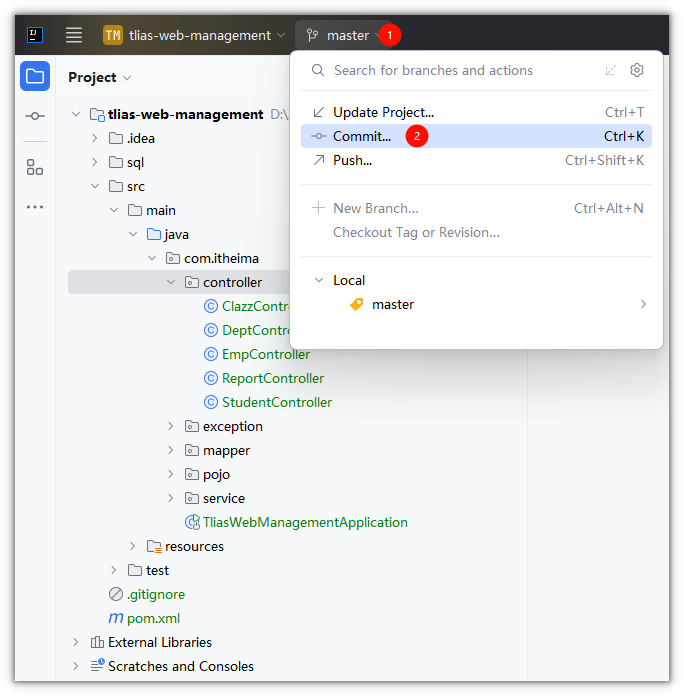Select the com.itheima package
The image size is (684, 696).
221,258
